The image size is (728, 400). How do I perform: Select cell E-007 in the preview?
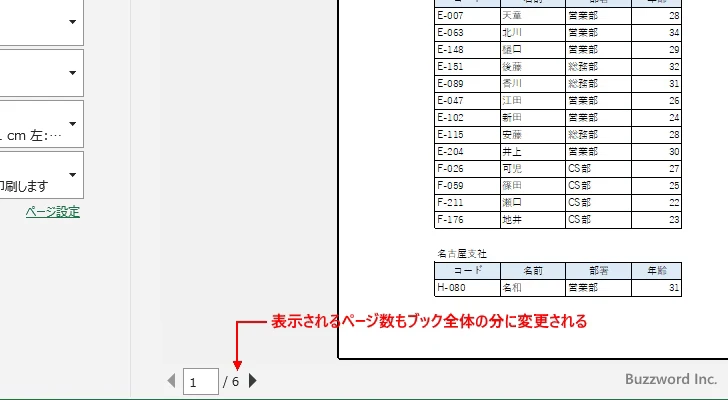coord(468,16)
